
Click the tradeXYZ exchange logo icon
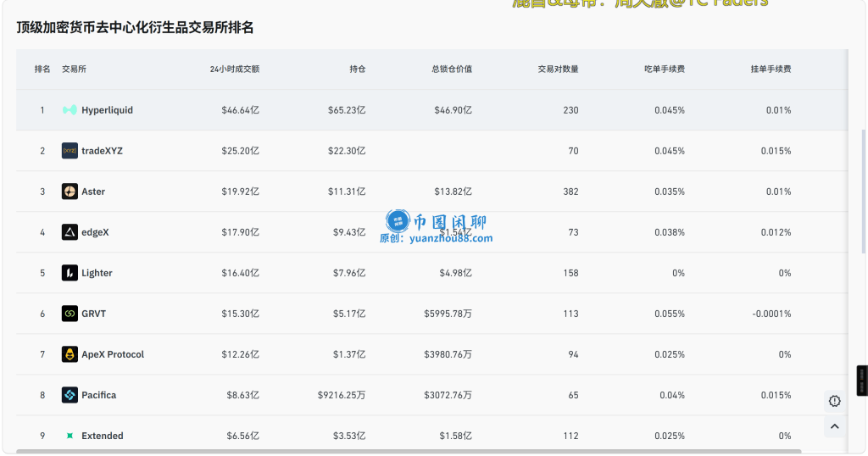[x=70, y=151]
